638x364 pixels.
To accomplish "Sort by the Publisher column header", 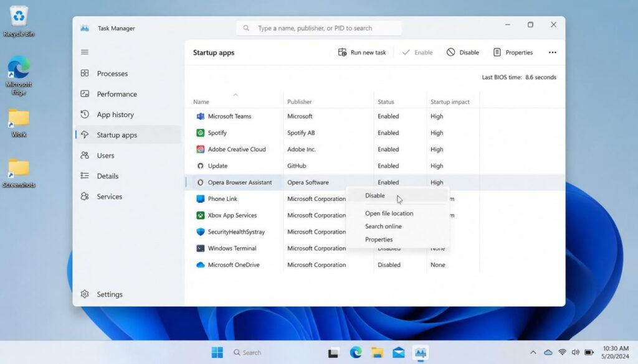I will pyautogui.click(x=300, y=102).
